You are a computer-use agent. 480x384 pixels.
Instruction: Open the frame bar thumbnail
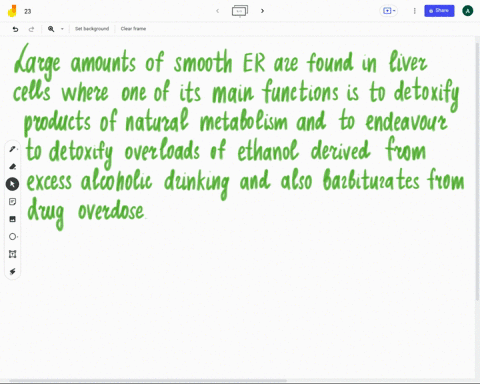240,11
